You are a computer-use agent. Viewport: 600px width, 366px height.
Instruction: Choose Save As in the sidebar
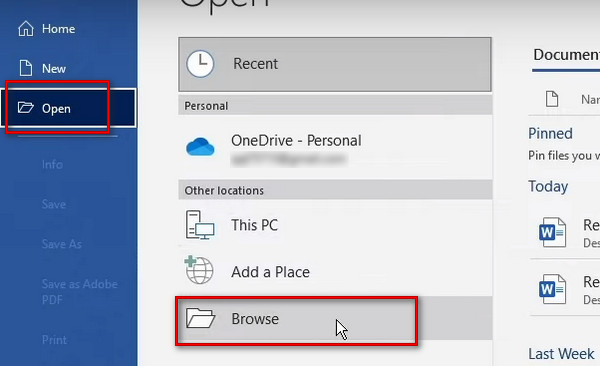pos(62,244)
